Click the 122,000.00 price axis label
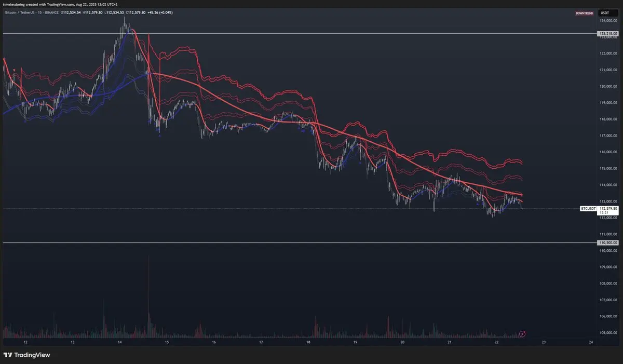This screenshot has width=623, height=364. click(x=608, y=53)
